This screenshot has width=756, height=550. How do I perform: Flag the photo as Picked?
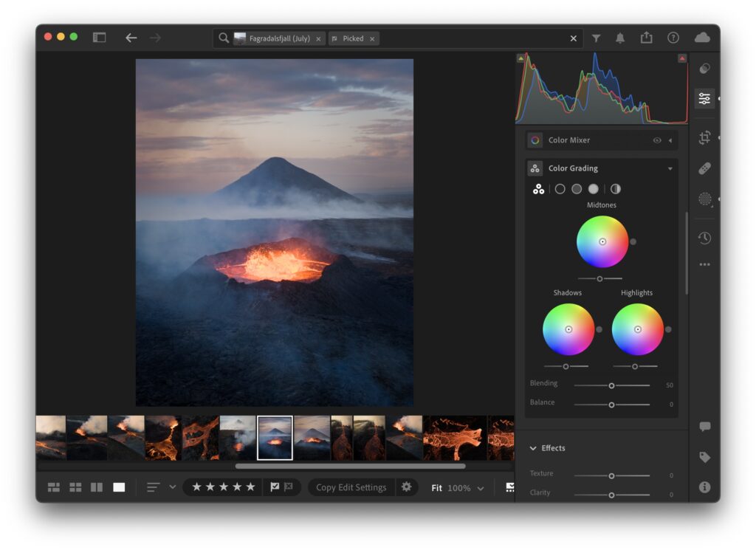[x=274, y=487]
